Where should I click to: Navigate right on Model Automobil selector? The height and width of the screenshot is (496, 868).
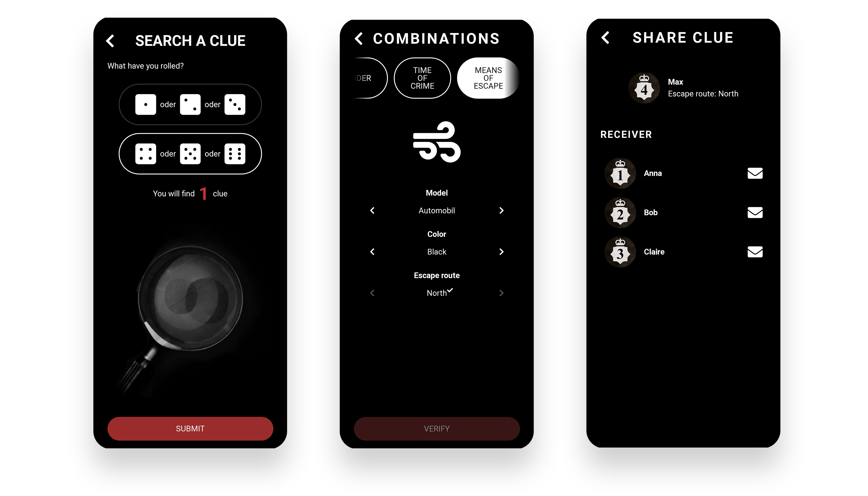(502, 210)
